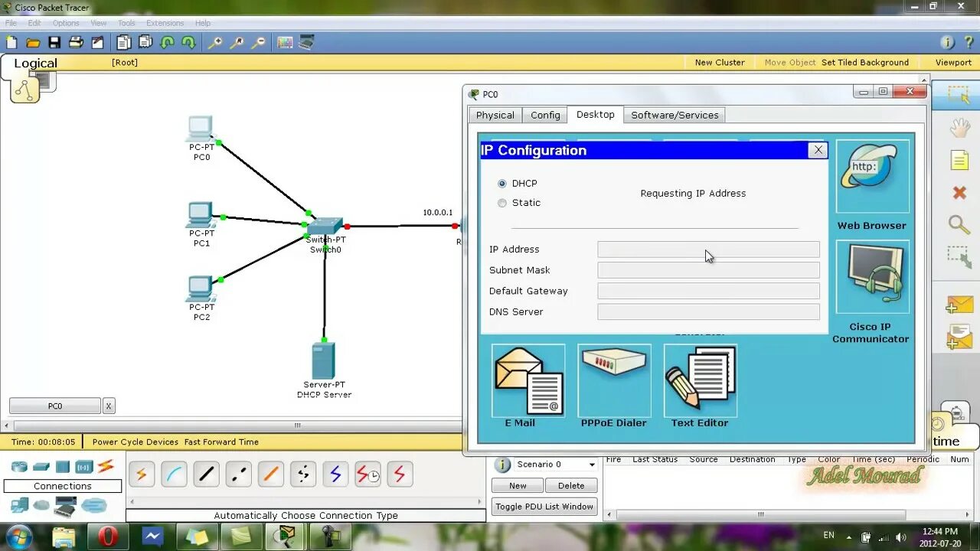
Task: Open the E Mail desktop application
Action: [x=528, y=381]
